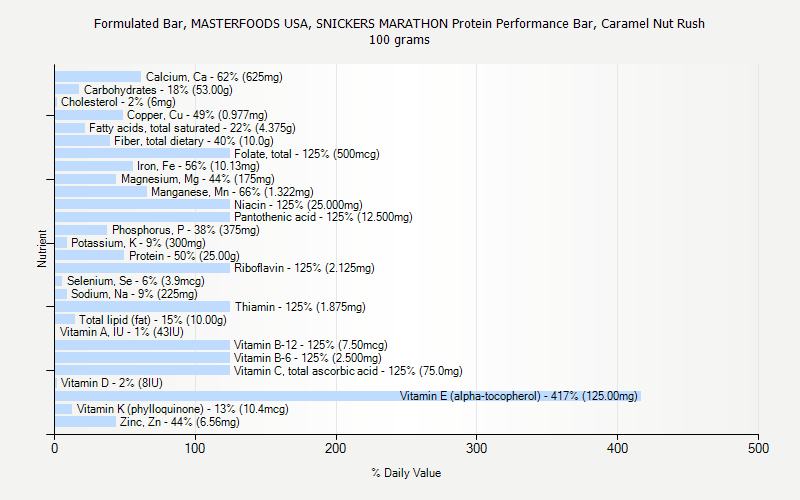Viewport: 800px width, 500px height.
Task: Click the Riboflavin - 125% label
Action: (304, 268)
